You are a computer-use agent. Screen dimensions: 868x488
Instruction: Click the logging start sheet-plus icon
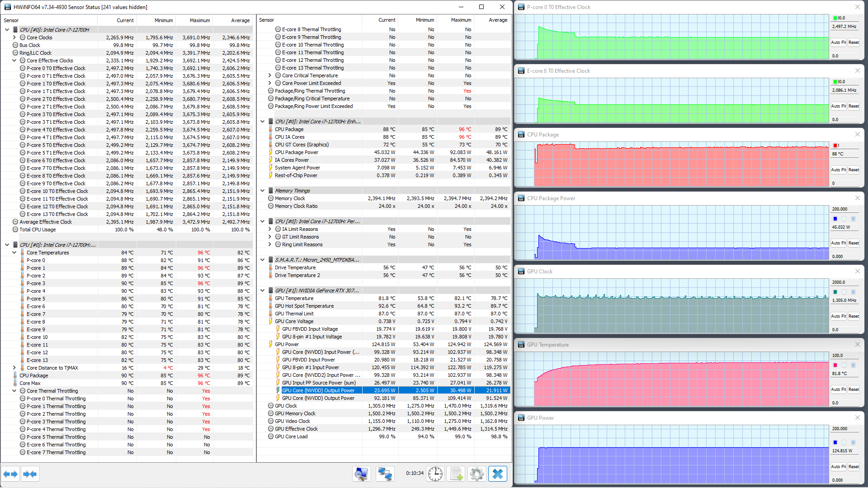456,474
